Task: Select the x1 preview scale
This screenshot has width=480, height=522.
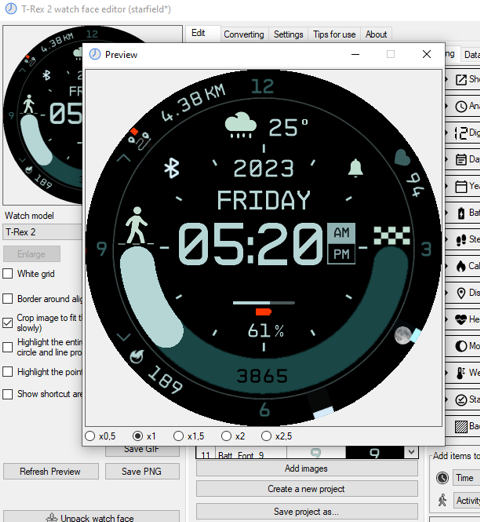Action: click(138, 436)
